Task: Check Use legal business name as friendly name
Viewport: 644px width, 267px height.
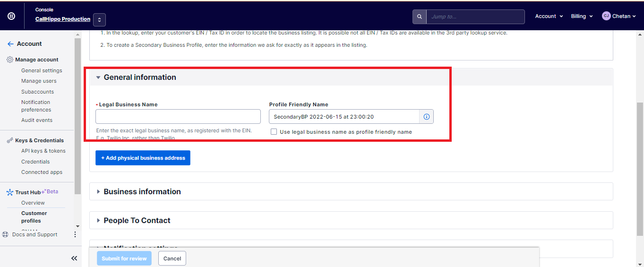Action: coord(274,132)
